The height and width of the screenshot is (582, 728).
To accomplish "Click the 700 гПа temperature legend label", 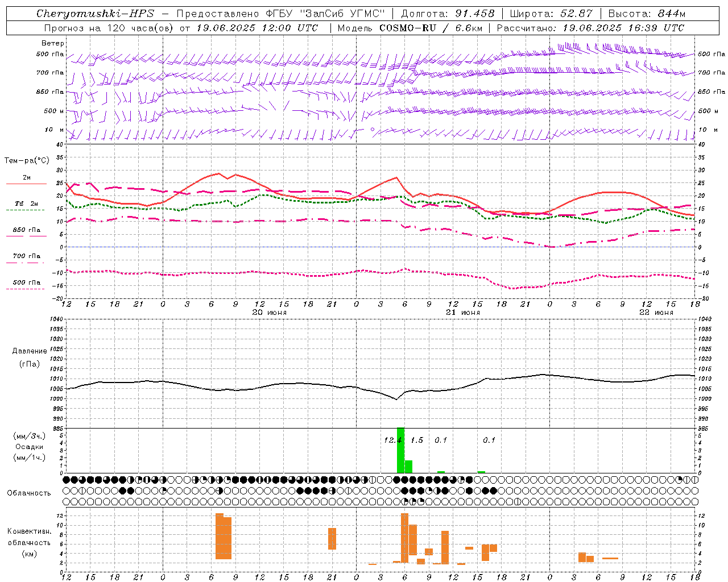I will click(26, 256).
